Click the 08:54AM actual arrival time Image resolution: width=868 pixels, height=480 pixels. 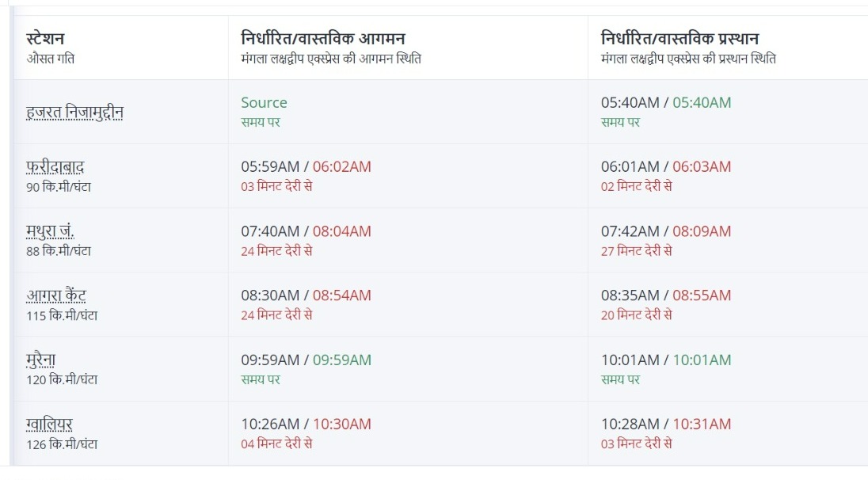point(341,295)
